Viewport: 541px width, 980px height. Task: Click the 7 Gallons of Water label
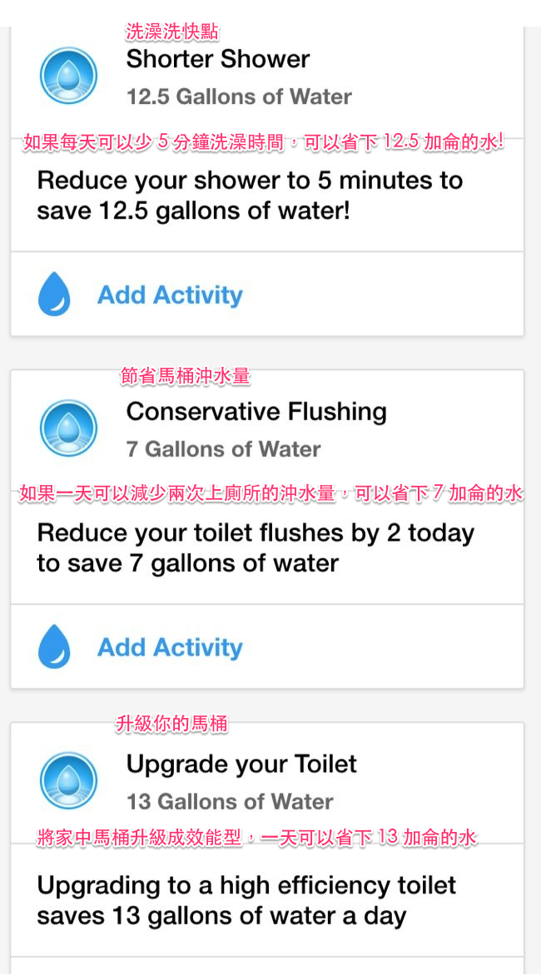(x=223, y=449)
